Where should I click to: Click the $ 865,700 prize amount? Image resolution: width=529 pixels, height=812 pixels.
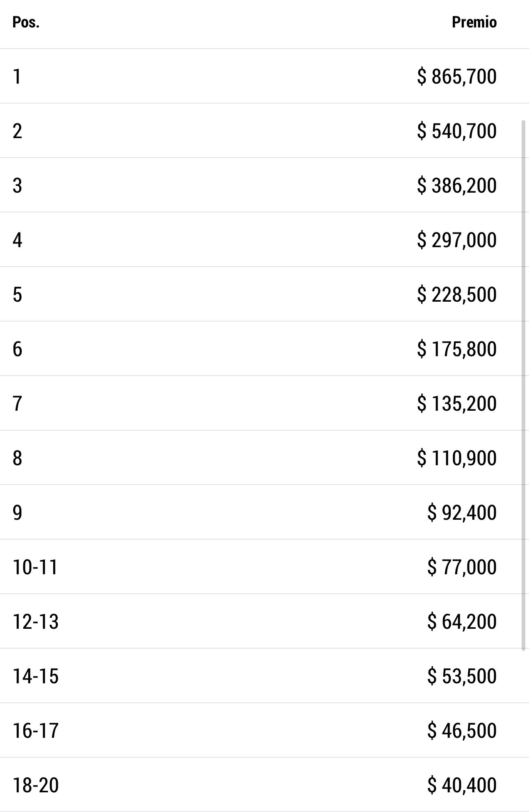click(457, 77)
